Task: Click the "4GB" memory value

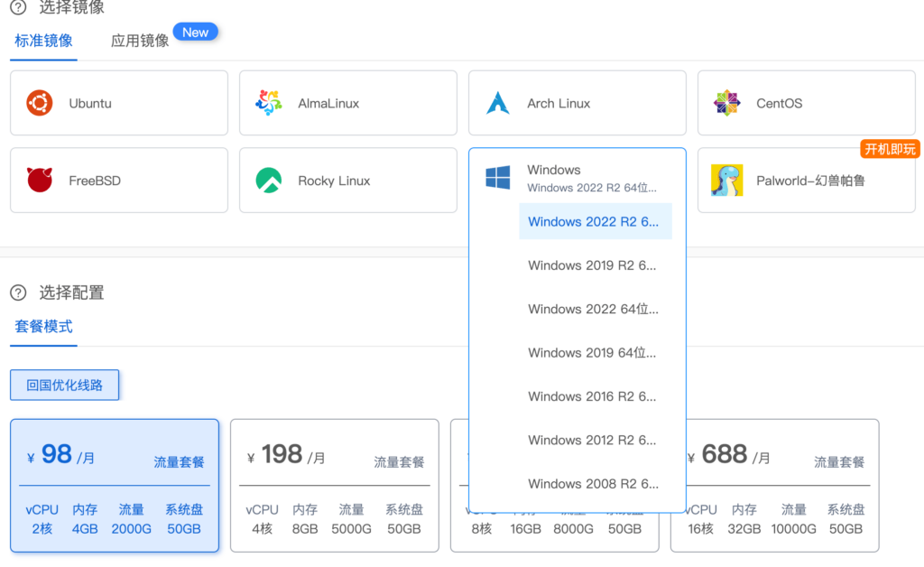Action: (85, 529)
